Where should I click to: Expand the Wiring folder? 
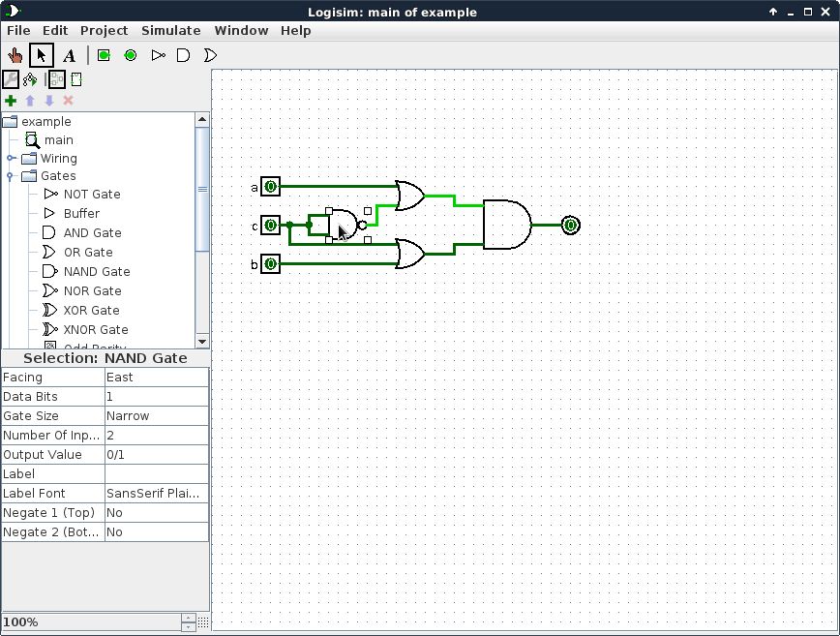[11, 158]
